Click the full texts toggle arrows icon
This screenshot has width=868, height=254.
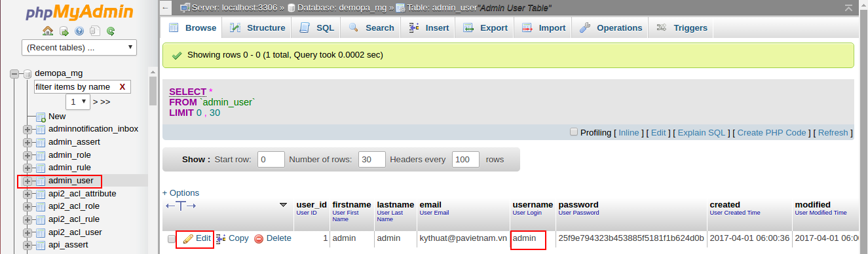181,206
